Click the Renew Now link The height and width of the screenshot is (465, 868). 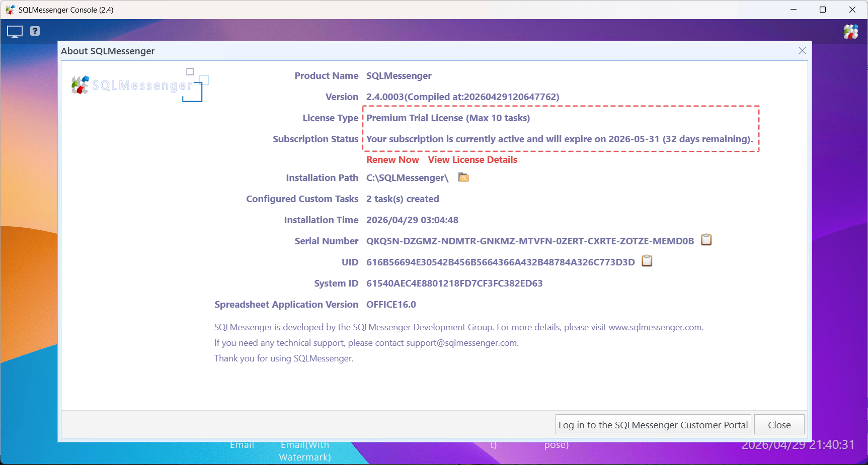pyautogui.click(x=392, y=159)
